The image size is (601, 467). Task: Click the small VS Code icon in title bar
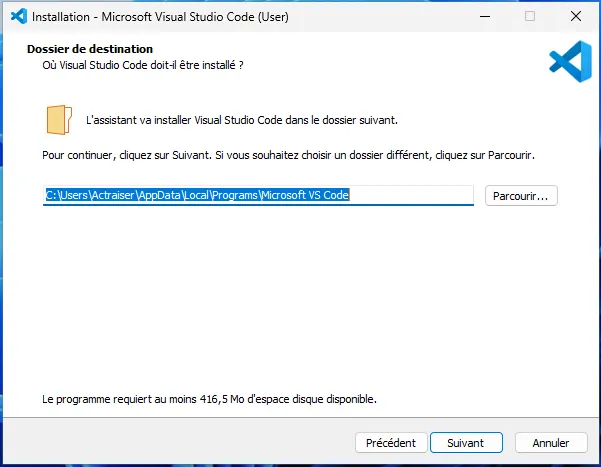tap(17, 16)
